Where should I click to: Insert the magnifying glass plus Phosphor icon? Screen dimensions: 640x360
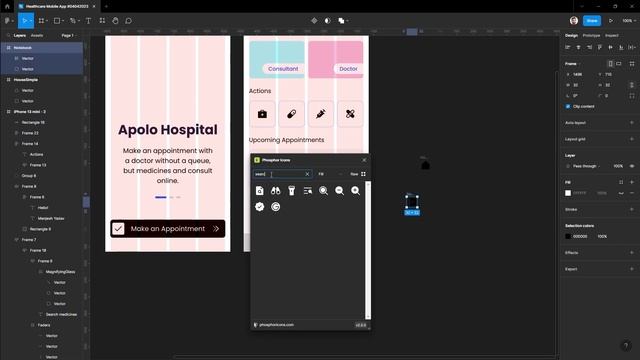pos(356,191)
